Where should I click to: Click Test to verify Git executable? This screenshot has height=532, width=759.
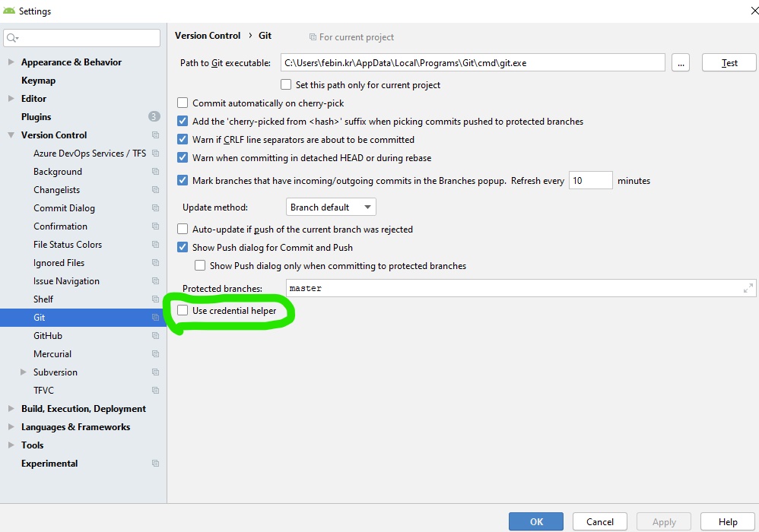(x=729, y=63)
